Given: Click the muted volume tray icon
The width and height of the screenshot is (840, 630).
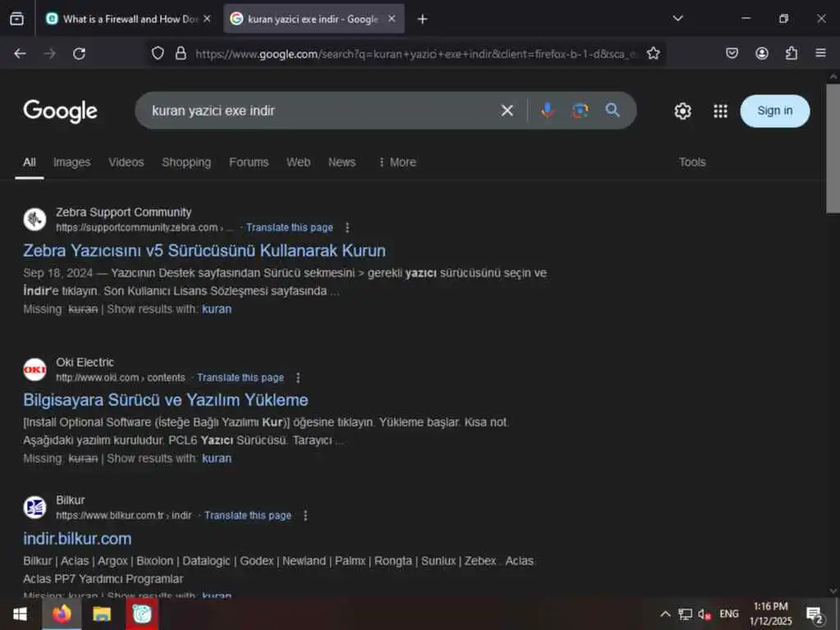Looking at the screenshot, I should click(705, 614).
